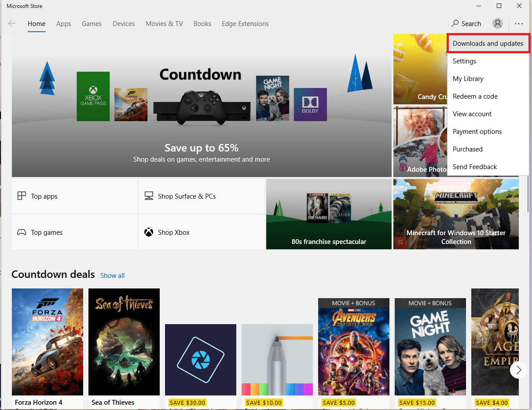The height and width of the screenshot is (410, 532).
Task: Open the Top games tile
Action: (74, 232)
